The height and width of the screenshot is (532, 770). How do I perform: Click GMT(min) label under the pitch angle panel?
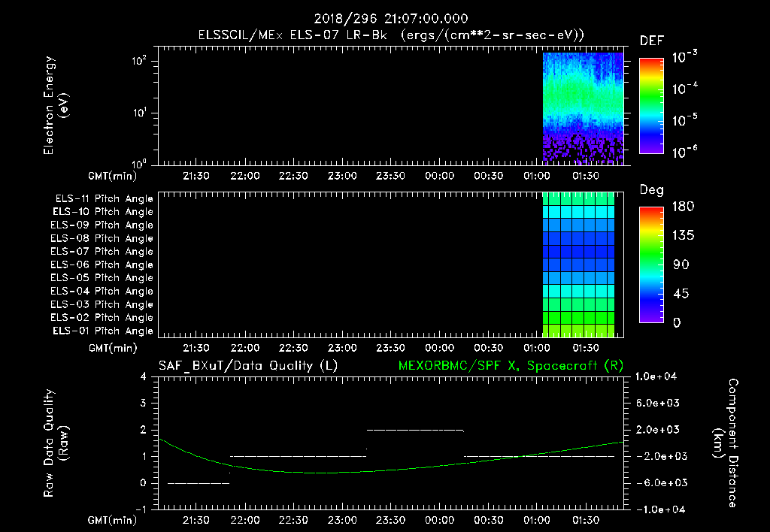tap(113, 349)
